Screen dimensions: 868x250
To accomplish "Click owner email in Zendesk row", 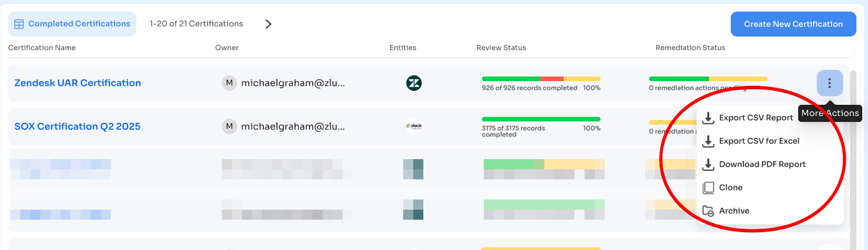I will 293,83.
